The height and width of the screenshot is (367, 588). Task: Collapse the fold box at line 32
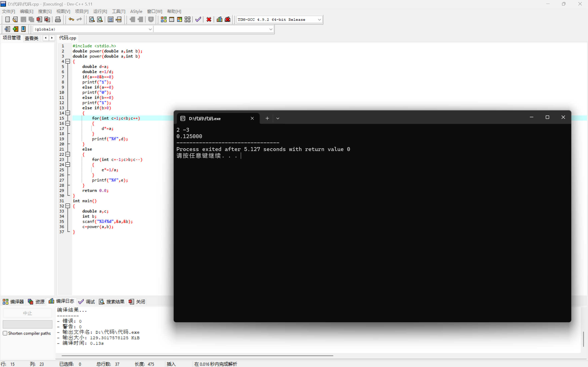coord(68,206)
